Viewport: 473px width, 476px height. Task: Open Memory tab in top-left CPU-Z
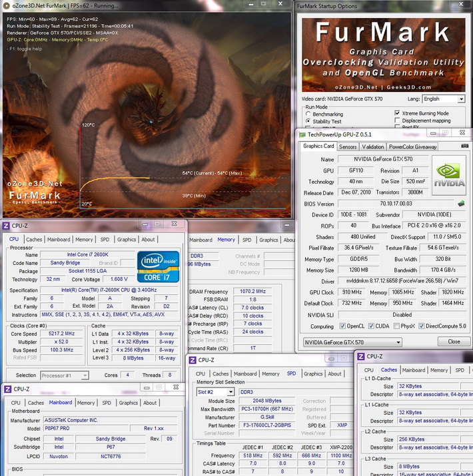click(x=84, y=240)
